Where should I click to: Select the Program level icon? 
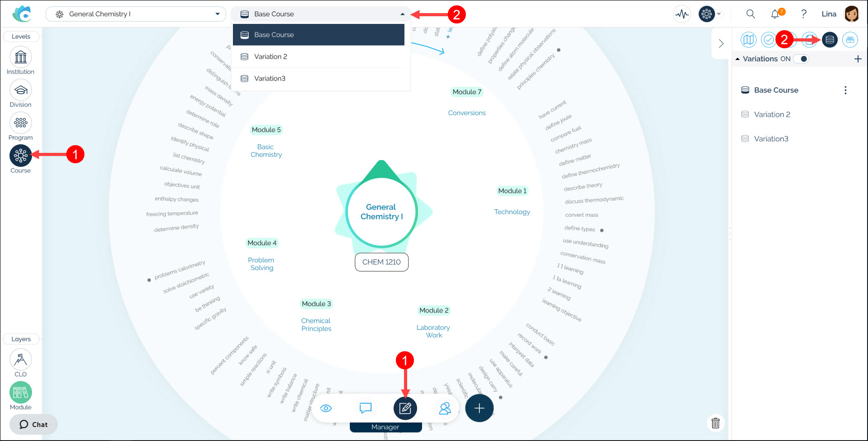tap(21, 123)
